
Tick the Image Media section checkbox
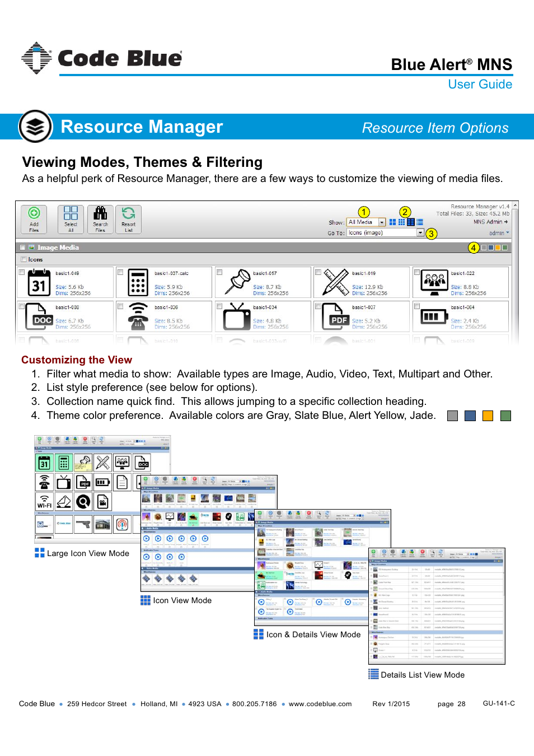22,248
